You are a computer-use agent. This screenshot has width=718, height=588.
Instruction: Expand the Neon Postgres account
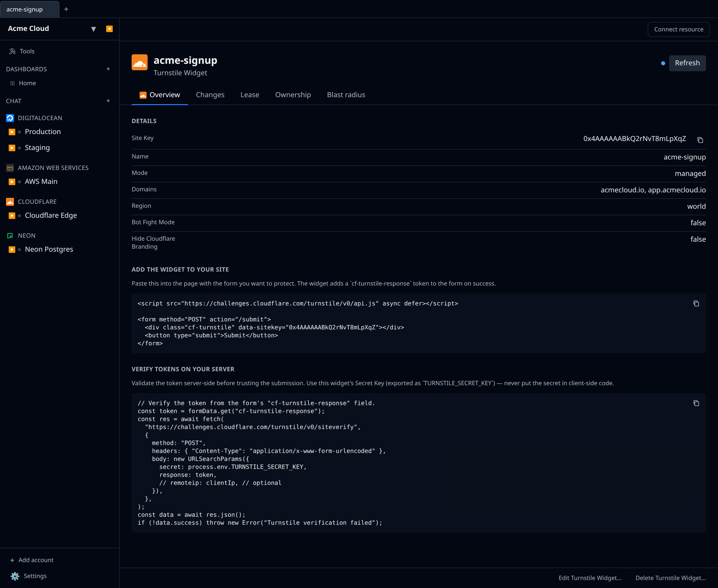(12, 250)
